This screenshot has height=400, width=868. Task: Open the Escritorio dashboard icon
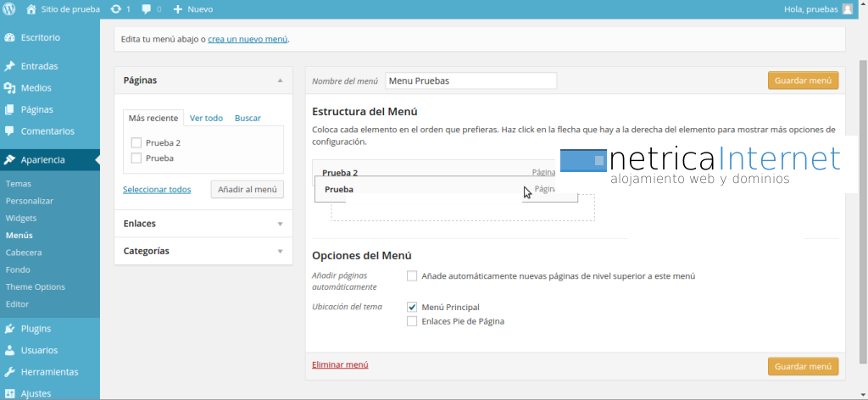[x=9, y=38]
